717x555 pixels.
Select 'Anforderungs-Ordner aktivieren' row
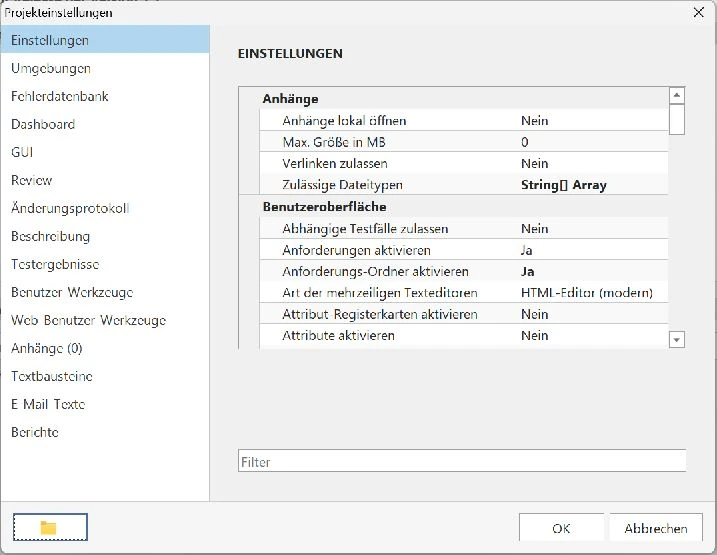tap(464, 271)
